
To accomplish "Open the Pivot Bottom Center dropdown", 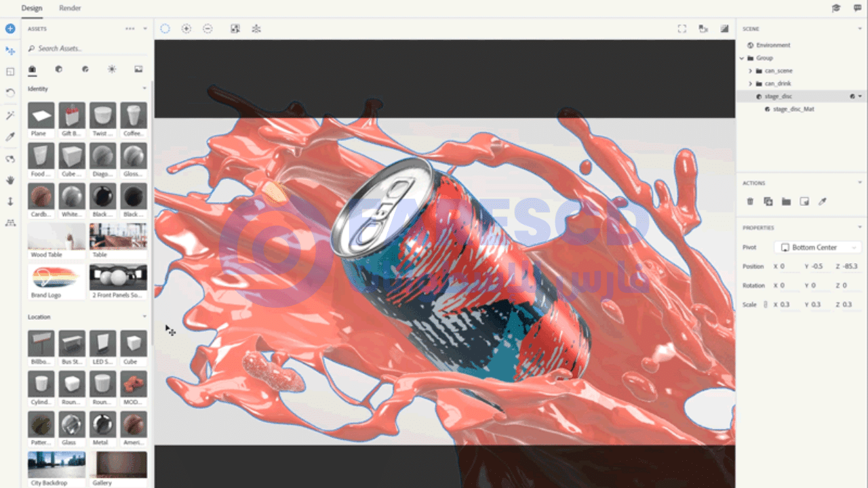I will click(x=818, y=247).
